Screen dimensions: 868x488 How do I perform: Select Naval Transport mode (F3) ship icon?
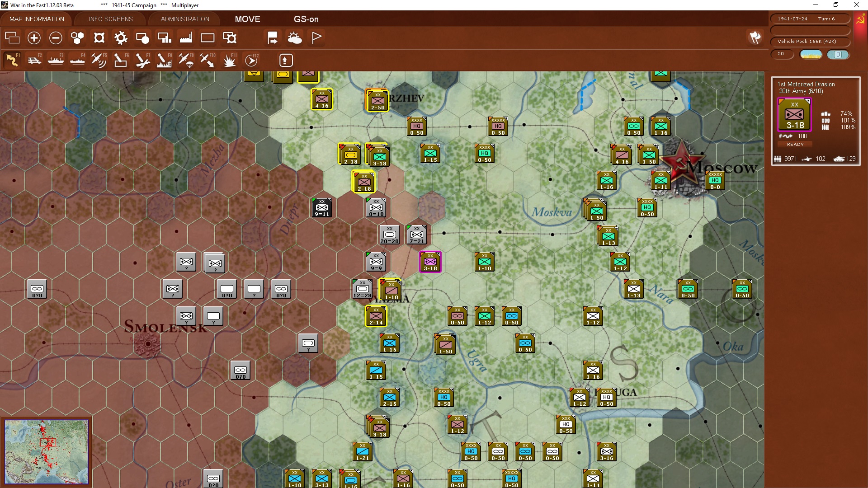56,60
